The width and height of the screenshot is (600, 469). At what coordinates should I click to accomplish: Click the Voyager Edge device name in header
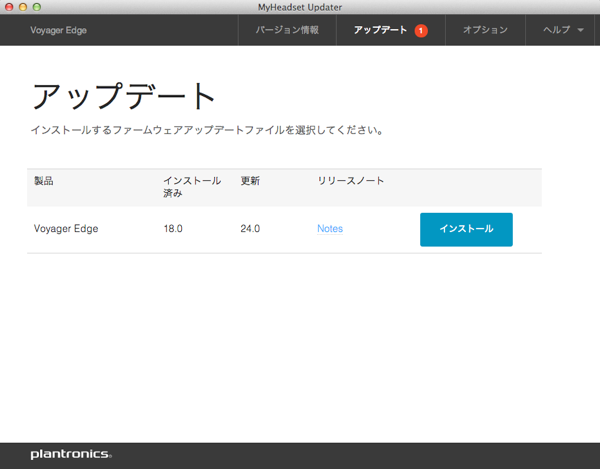(x=59, y=30)
